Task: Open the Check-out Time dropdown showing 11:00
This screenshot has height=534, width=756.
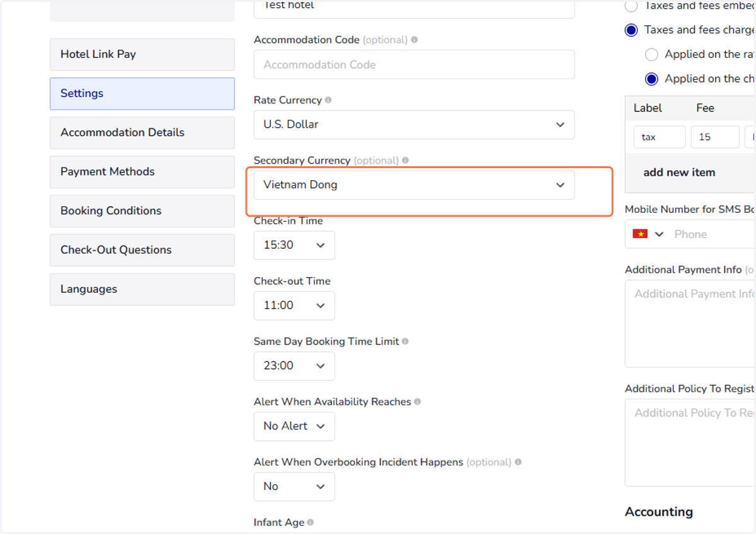Action: tap(294, 306)
